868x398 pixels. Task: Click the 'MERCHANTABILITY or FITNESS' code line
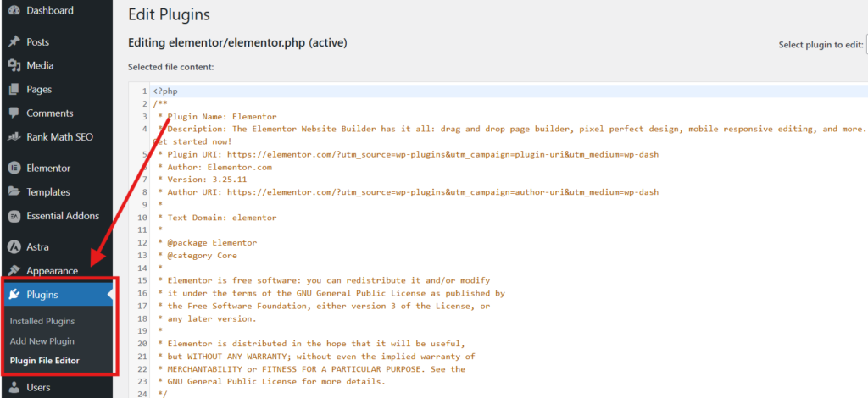pos(316,368)
